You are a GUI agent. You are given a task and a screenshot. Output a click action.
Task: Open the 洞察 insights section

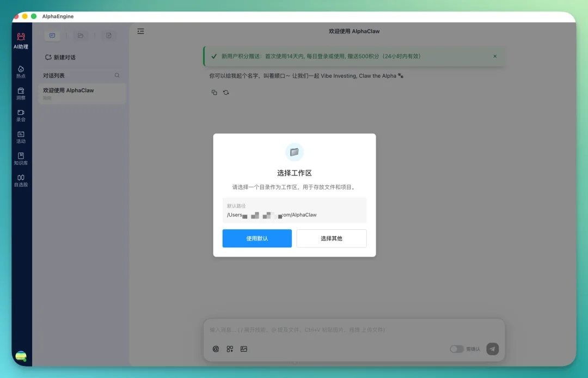click(21, 94)
